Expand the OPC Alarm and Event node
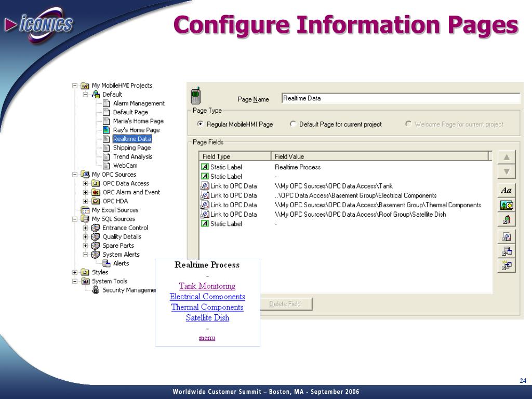 pyautogui.click(x=86, y=192)
